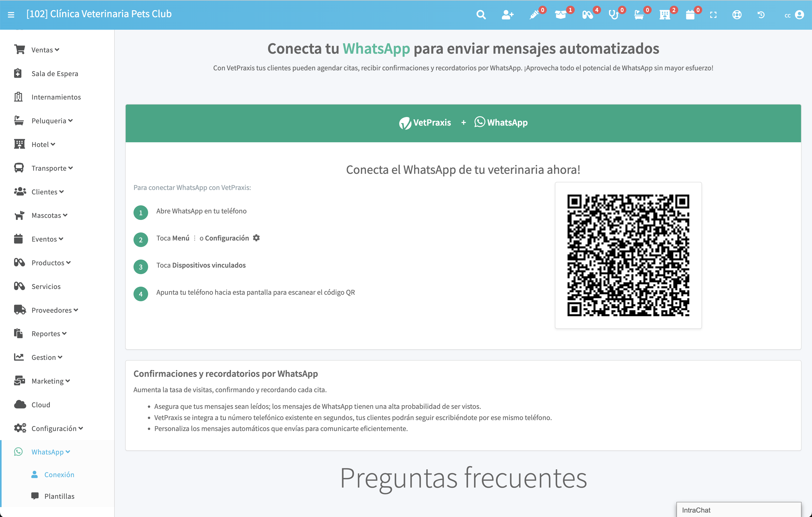Click the open box inventory icon
The height and width of the screenshot is (517, 812).
click(x=560, y=15)
